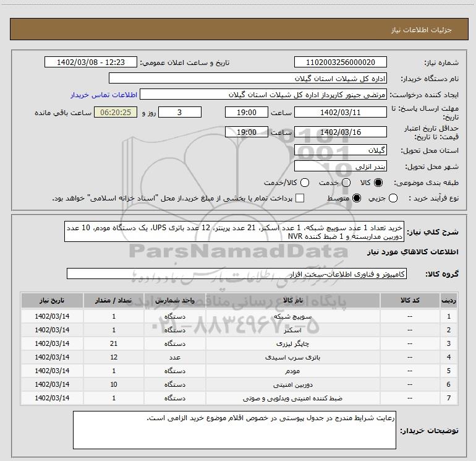Select the ضبط کننده امنیتی ویدئویی و صوتی row

[x=239, y=398]
